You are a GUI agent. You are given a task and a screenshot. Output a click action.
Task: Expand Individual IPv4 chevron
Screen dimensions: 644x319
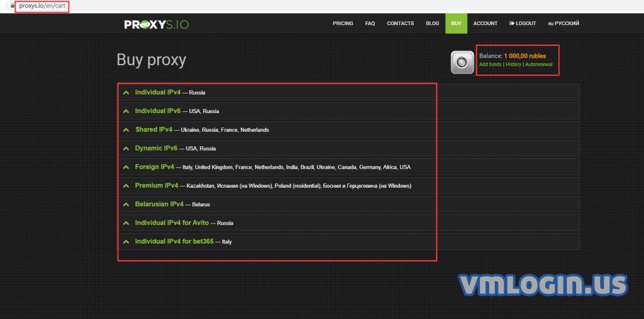pos(126,93)
